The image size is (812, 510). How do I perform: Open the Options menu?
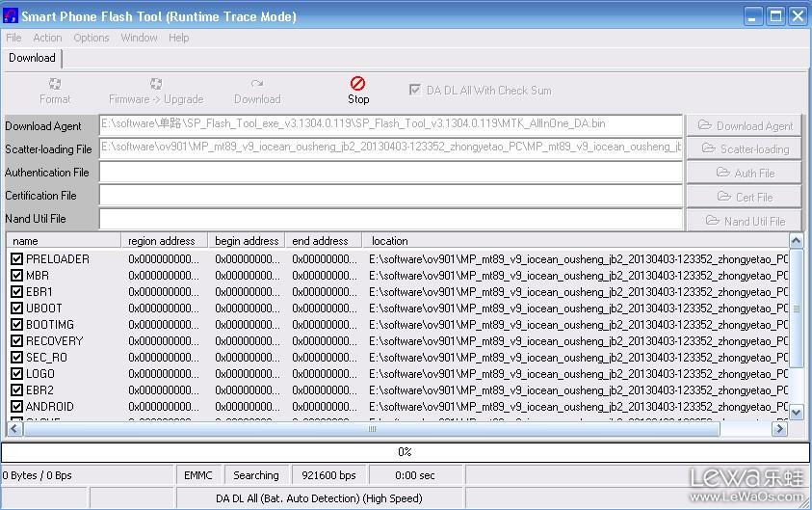[92, 38]
